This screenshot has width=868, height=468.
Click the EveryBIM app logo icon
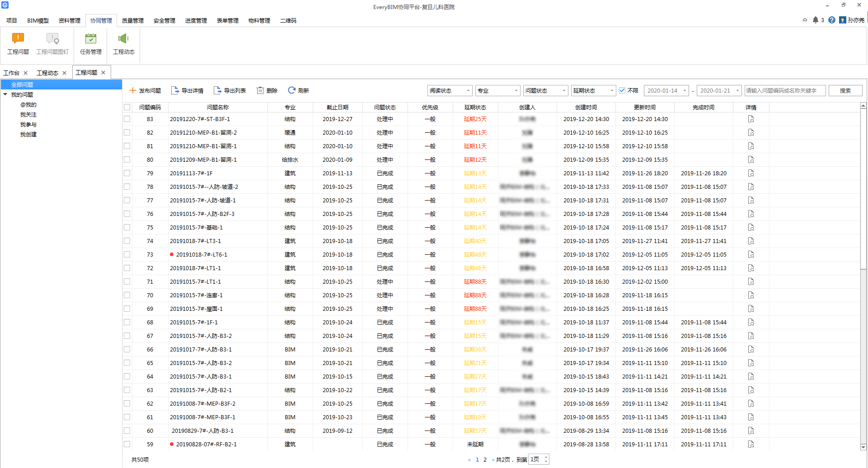(x=5, y=5)
